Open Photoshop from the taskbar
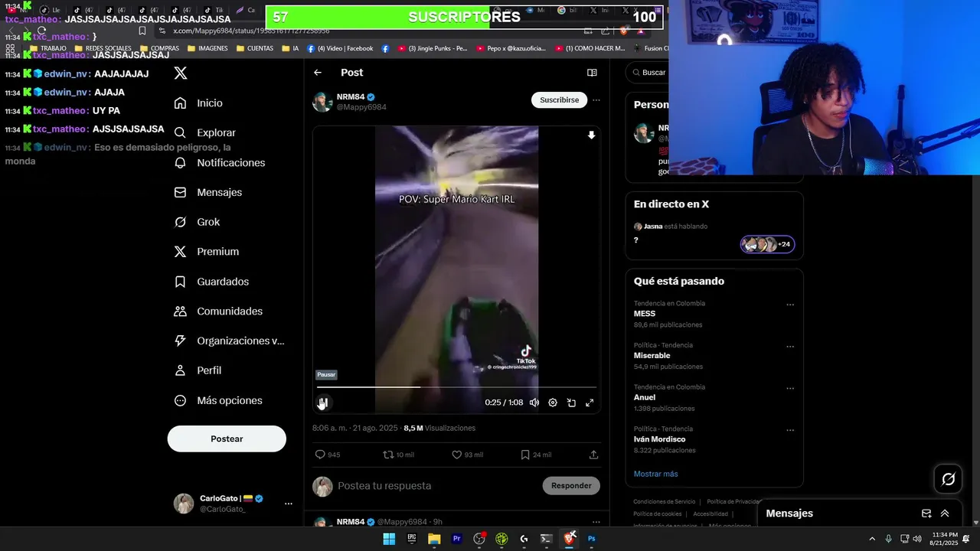This screenshot has width=980, height=551. point(592,539)
